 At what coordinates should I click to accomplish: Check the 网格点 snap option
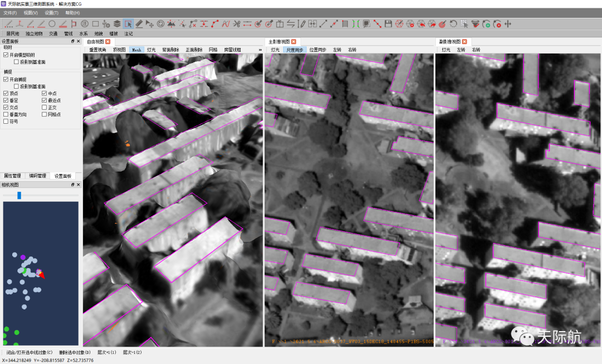45,114
